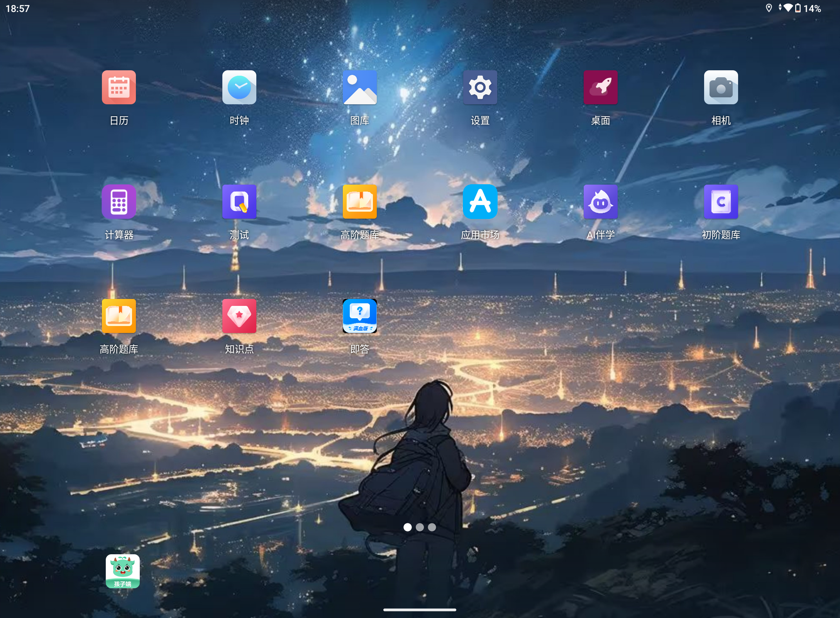Tap the 即答 label text
Screen dimensions: 840x618
click(x=360, y=349)
